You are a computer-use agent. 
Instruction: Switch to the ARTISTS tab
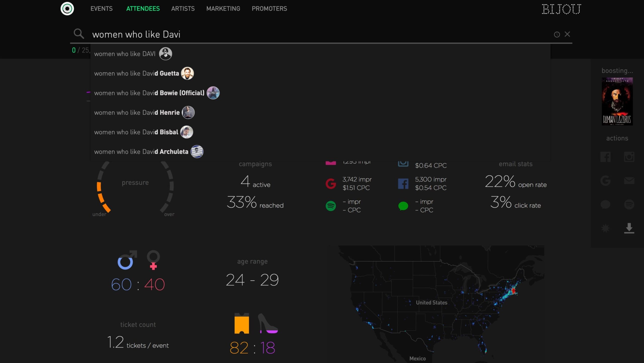183,9
